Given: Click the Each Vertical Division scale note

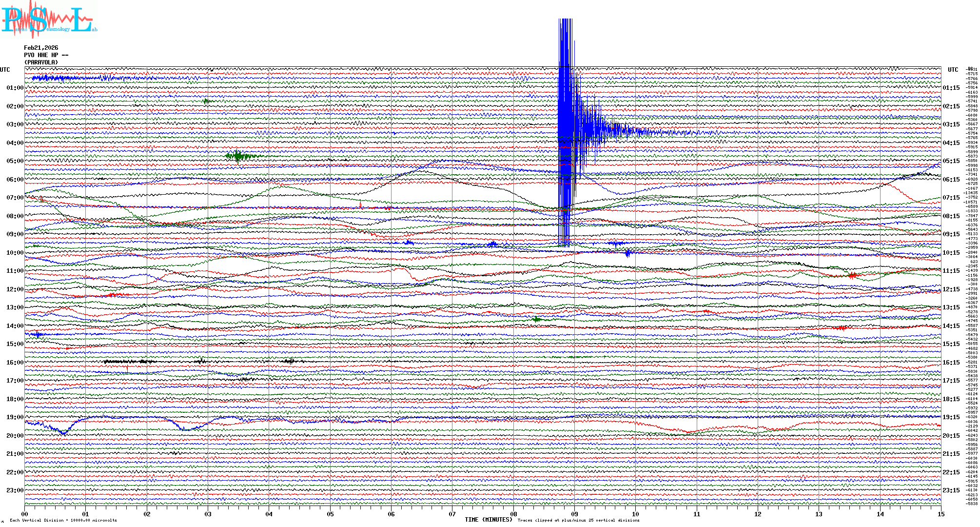Looking at the screenshot, I should (63, 520).
